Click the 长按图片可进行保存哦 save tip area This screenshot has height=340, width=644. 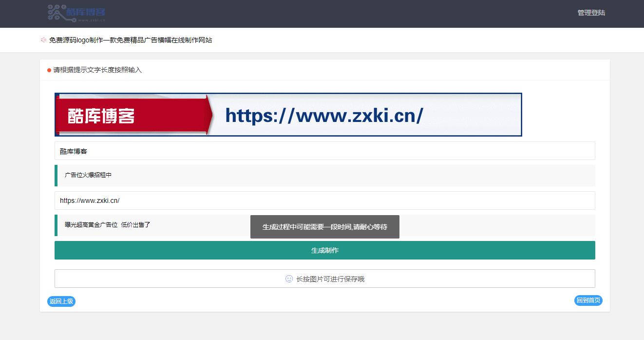coord(324,279)
